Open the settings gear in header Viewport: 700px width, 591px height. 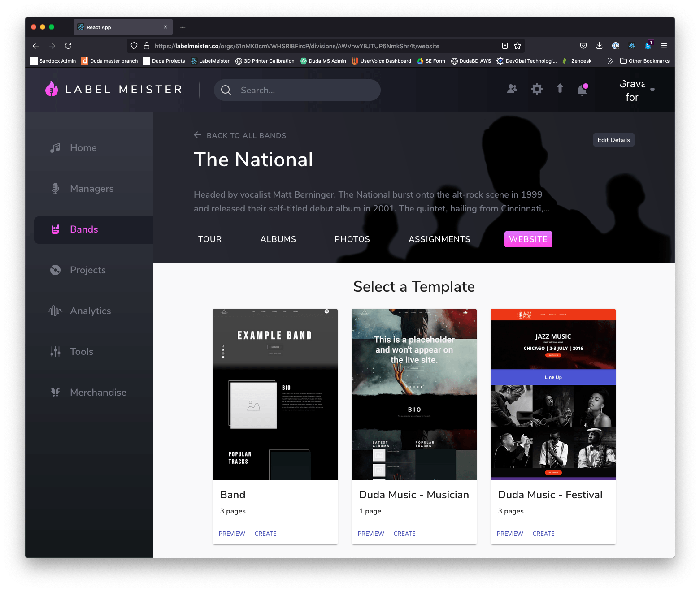coord(537,89)
